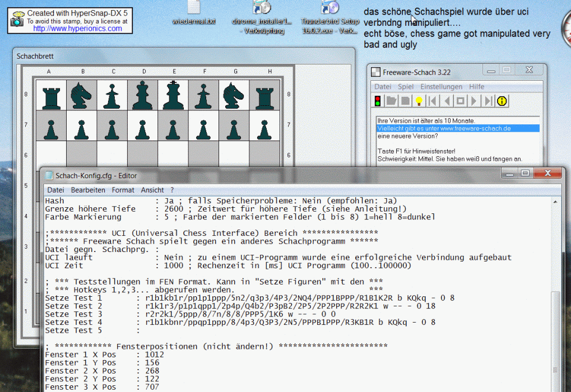This screenshot has height=392, width=571.
Task: Select the black queen on D8
Action: 143,95
